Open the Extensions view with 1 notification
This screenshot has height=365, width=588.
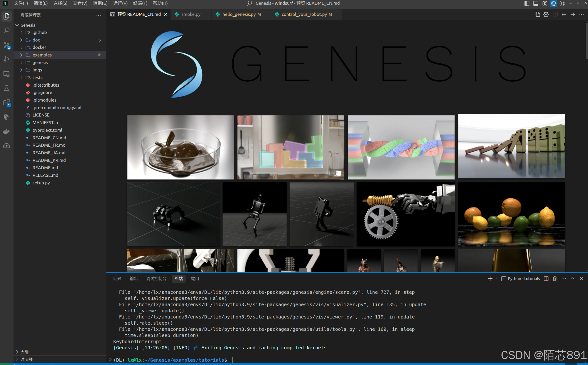pos(6,102)
